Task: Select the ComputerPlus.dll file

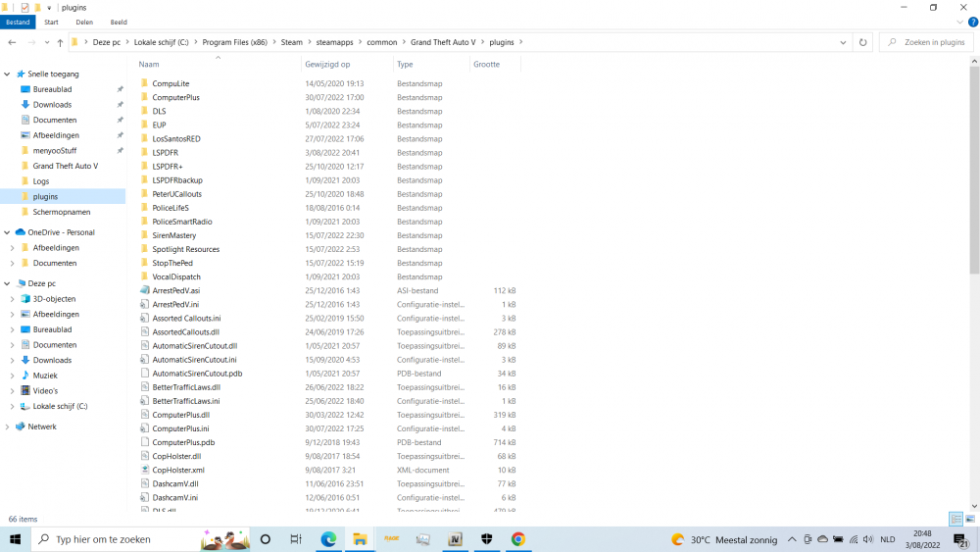Action: (180, 415)
